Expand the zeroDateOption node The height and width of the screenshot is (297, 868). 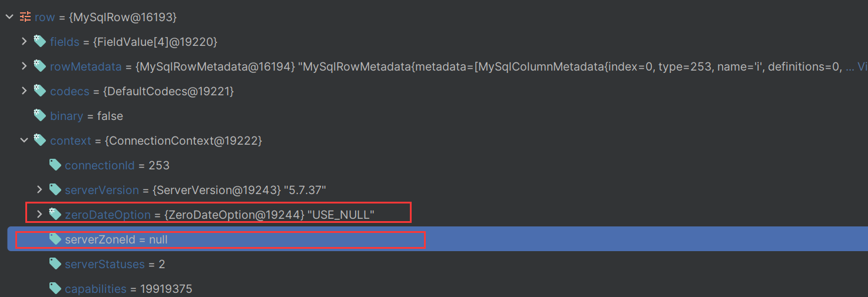39,214
